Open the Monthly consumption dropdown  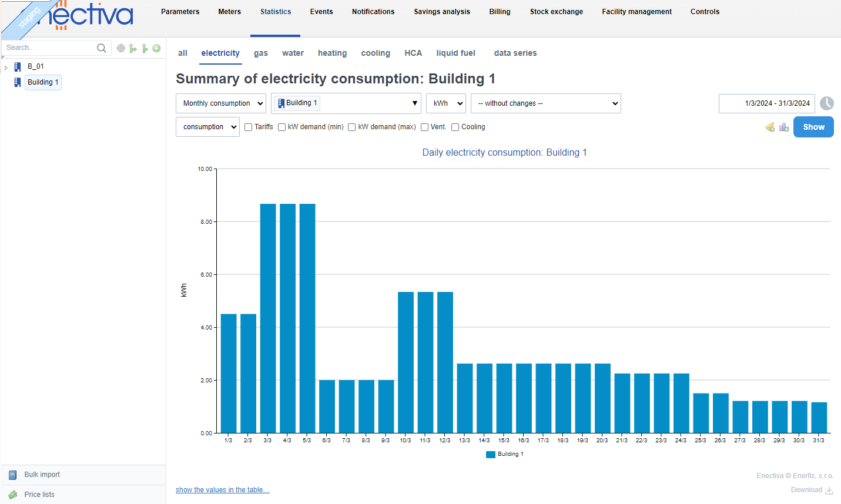[220, 103]
